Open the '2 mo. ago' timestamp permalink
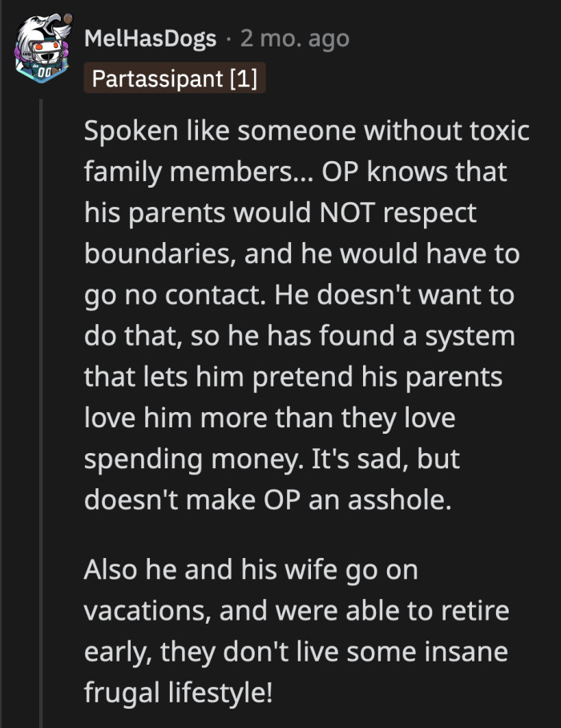Screen dimensions: 561x728 (294, 38)
